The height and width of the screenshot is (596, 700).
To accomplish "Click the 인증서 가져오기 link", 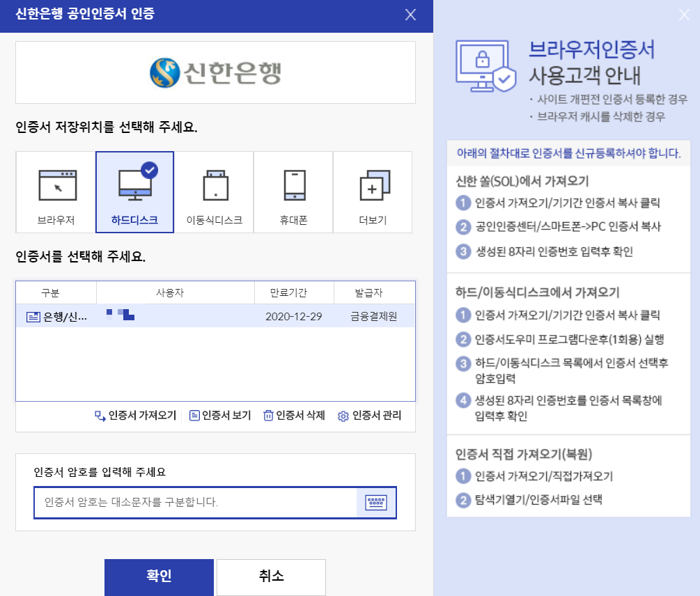I will pos(136,416).
